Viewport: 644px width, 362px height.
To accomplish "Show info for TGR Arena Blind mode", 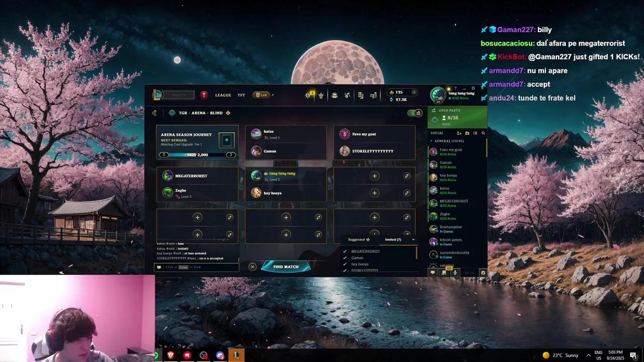I will point(228,113).
